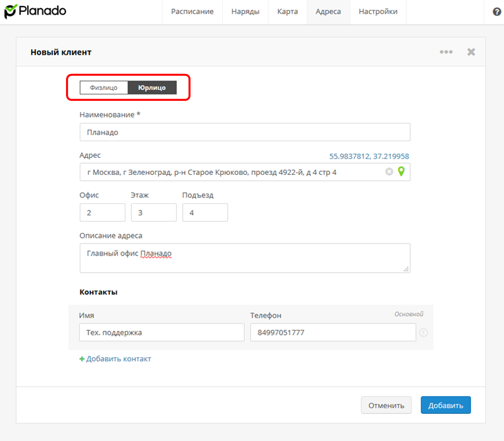Switch to the Карта tab
This screenshot has width=504, height=441.
288,12
